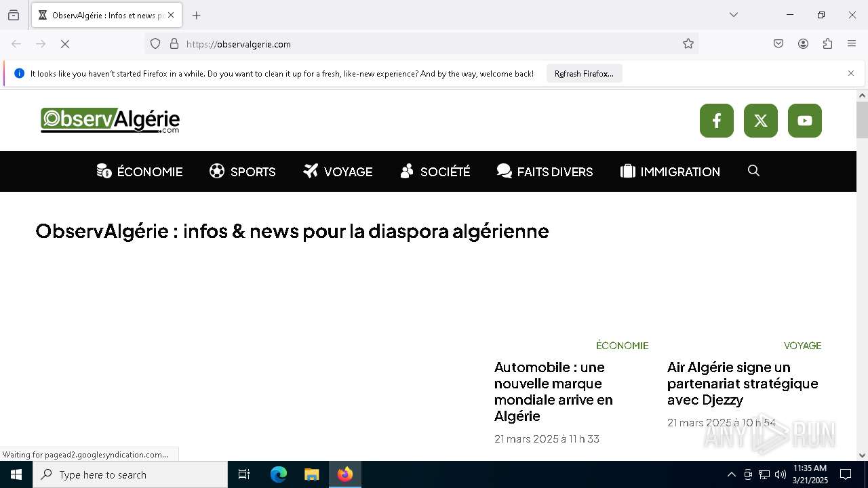This screenshot has height=488, width=868.
Task: Open the Firefox application menu
Action: click(852, 44)
